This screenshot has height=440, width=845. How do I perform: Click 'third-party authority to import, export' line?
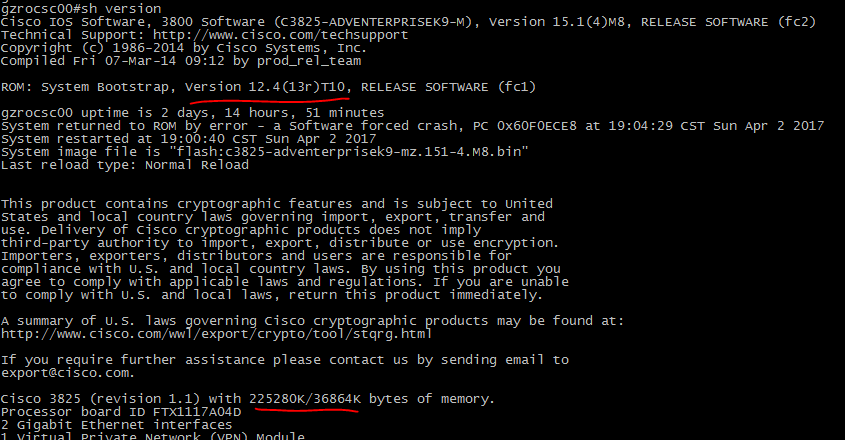coord(280,243)
